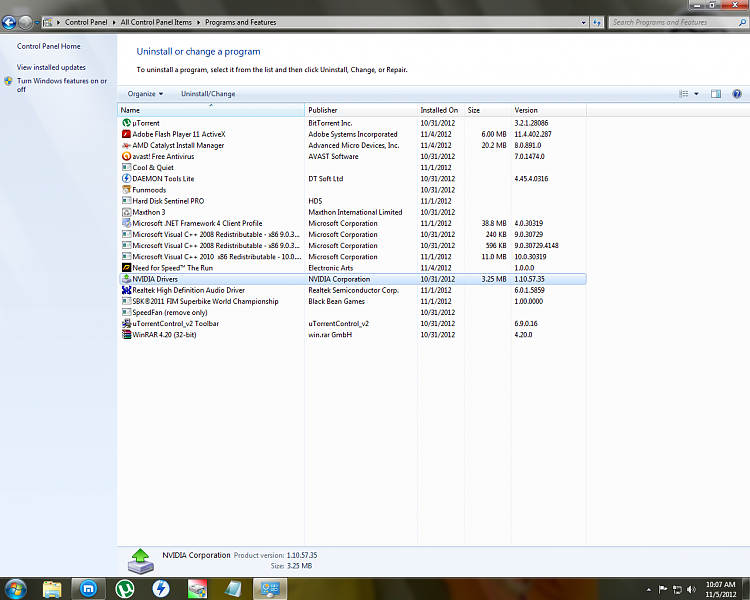Sort by the Version column header
This screenshot has height=600, width=750.
coord(548,110)
